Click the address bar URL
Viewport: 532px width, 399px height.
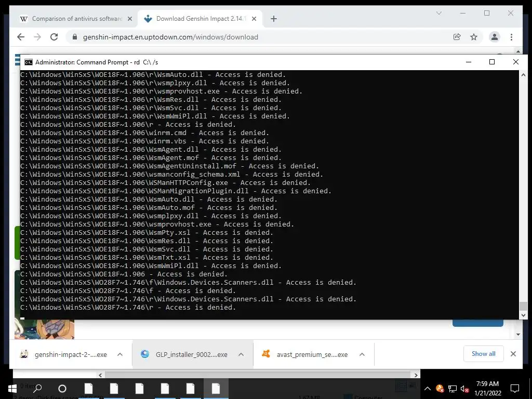(x=170, y=37)
